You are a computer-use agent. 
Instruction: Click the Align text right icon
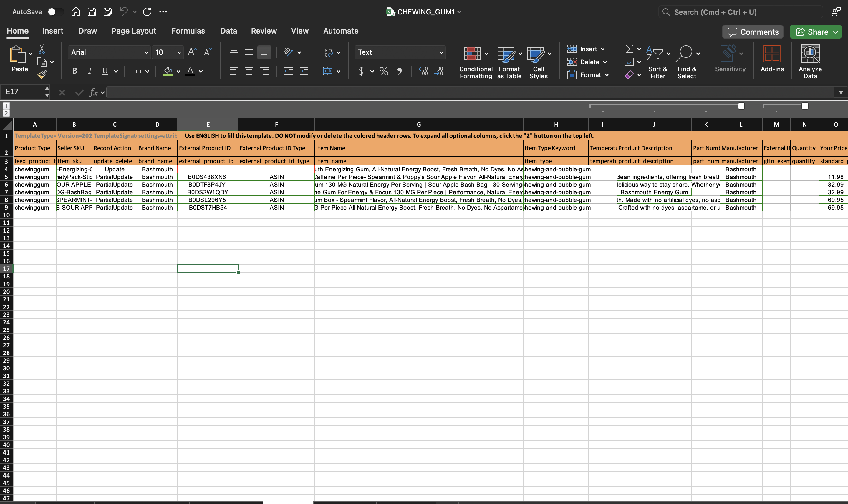pos(264,71)
